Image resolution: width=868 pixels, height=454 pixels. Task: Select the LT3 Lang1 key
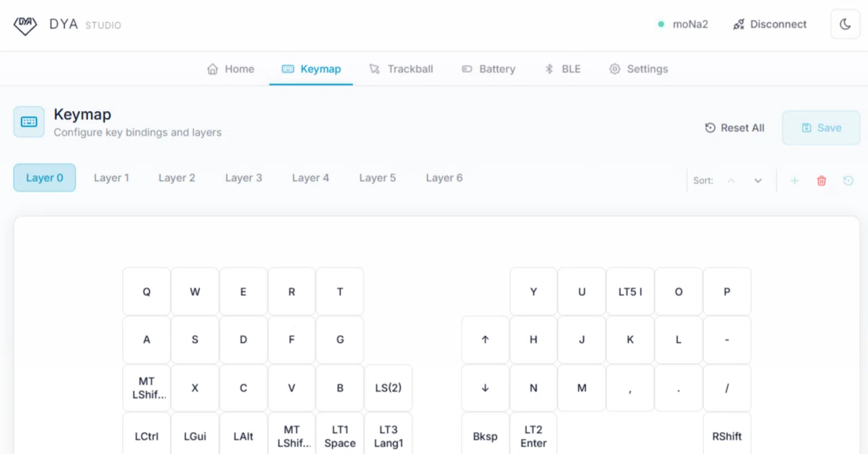click(388, 434)
